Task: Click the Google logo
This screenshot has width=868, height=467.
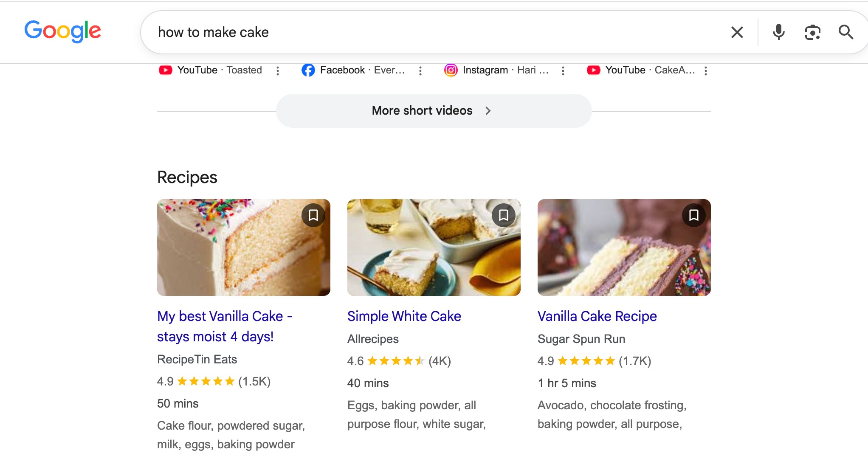Action: coord(62,31)
